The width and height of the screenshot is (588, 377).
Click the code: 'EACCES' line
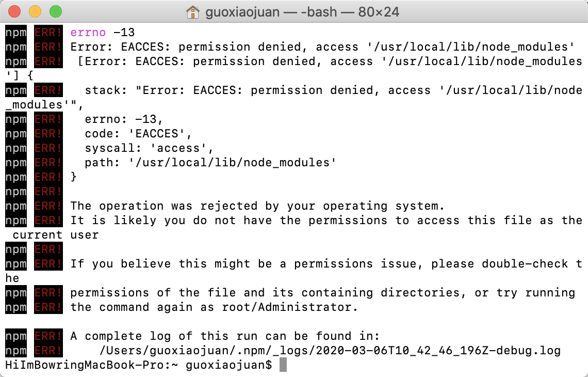point(138,134)
